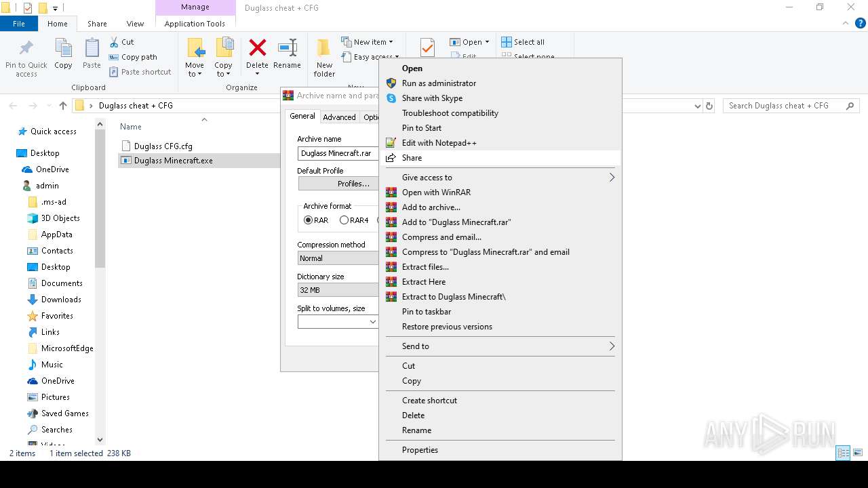Open 3D Objects in the navigation pane

pos(60,218)
